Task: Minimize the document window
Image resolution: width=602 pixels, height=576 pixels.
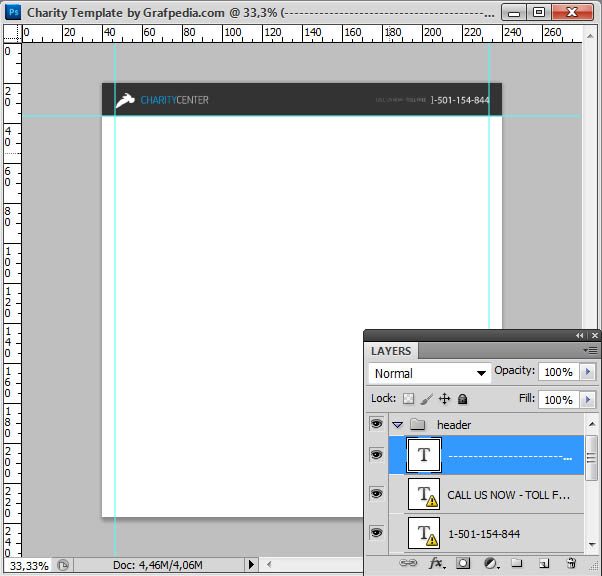Action: click(x=514, y=12)
